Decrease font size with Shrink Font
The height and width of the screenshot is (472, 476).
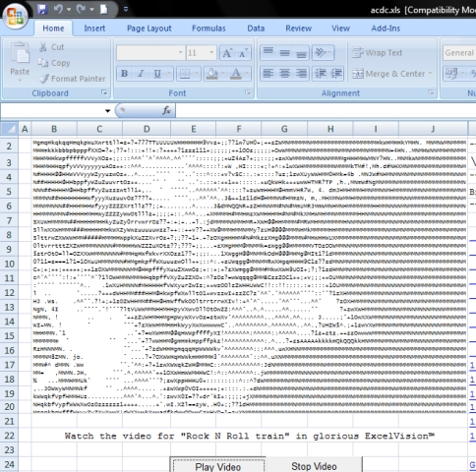pos(243,53)
